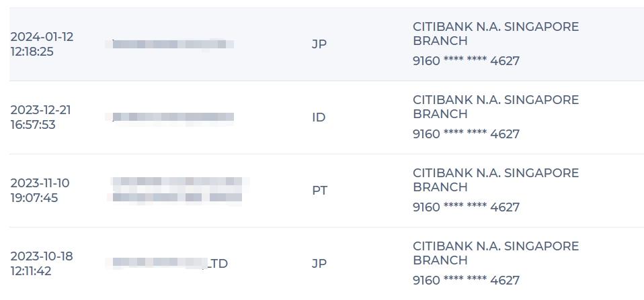Click JP country code in 2023-10-18 row
The height and width of the screenshot is (300, 644).
319,264
